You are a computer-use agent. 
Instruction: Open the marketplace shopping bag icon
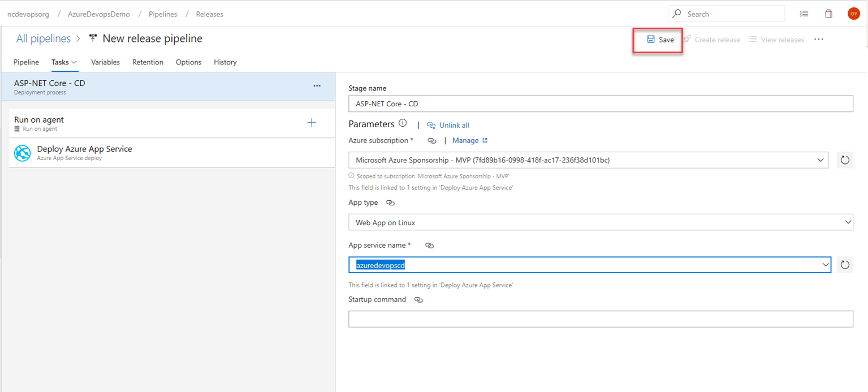[x=828, y=14]
